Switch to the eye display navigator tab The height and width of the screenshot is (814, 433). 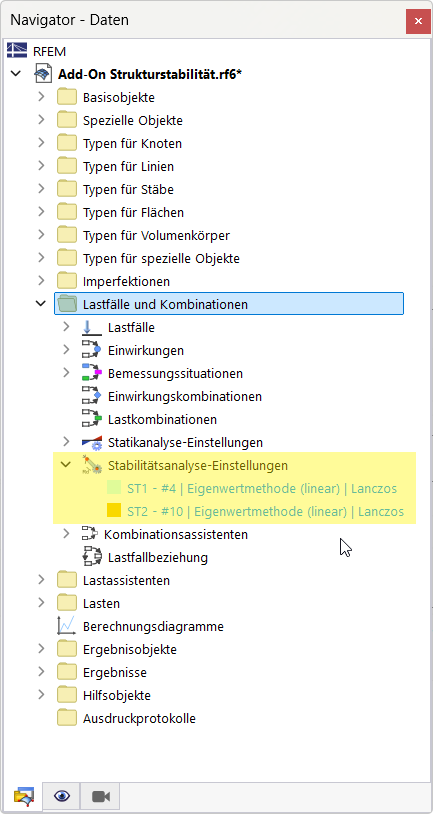[x=62, y=796]
